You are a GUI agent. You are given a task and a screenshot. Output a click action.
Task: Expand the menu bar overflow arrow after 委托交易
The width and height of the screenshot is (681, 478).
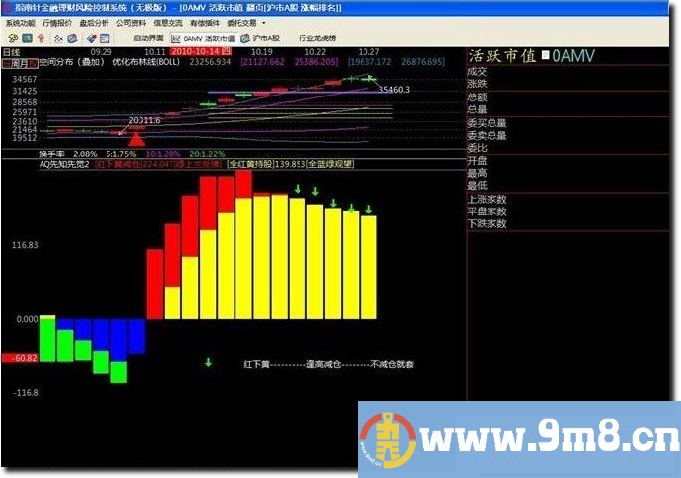click(263, 23)
